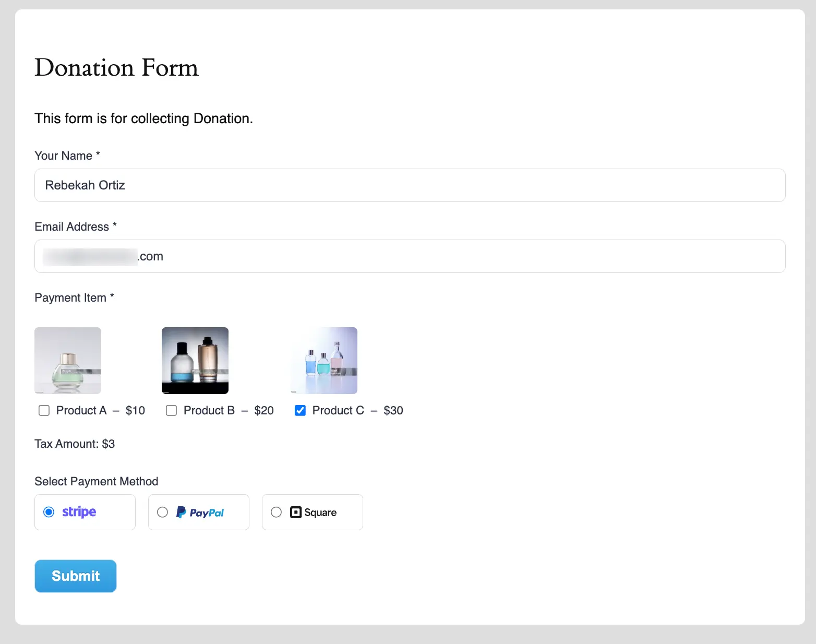This screenshot has height=644, width=816.
Task: Click the Product A label text
Action: click(x=81, y=410)
